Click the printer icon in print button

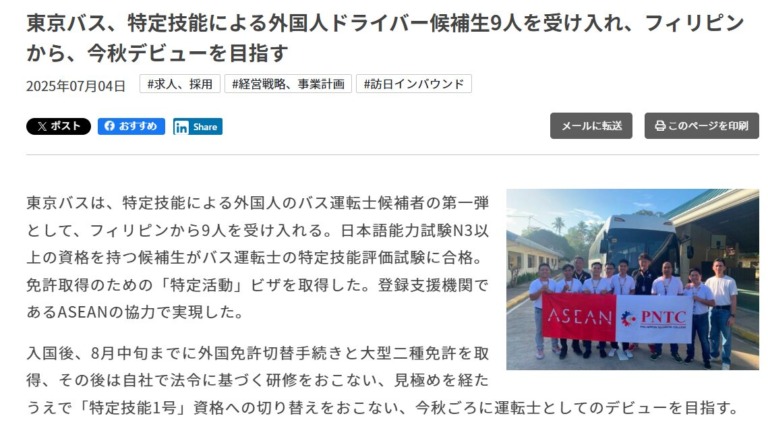point(660,126)
